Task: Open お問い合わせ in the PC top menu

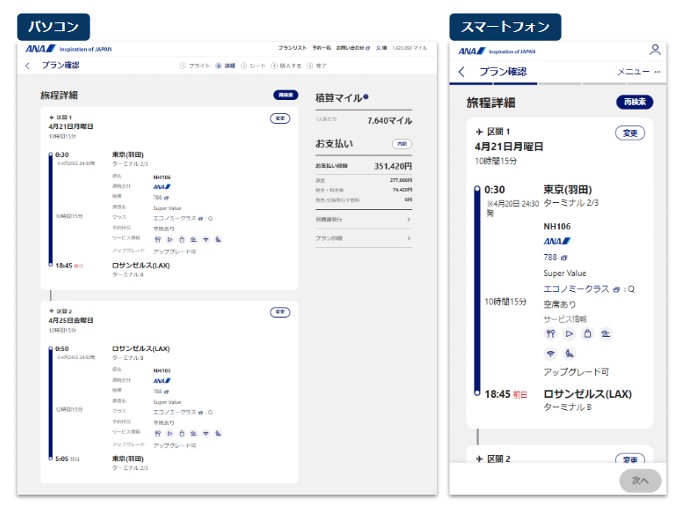Action: tap(353, 48)
